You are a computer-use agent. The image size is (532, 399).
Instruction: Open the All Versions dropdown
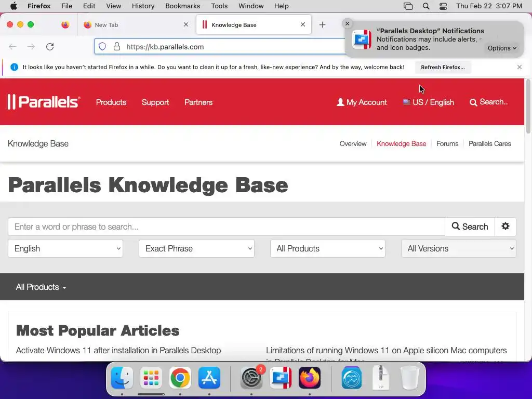point(459,248)
